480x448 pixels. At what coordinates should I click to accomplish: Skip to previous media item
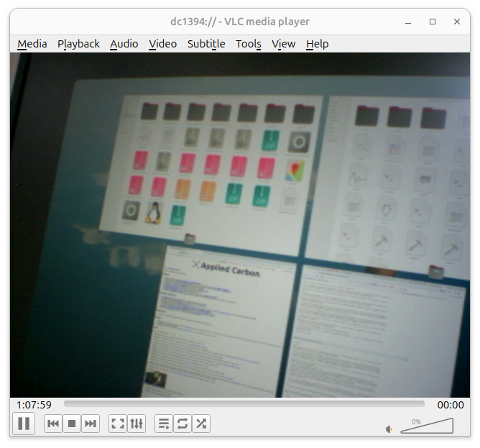click(x=53, y=424)
